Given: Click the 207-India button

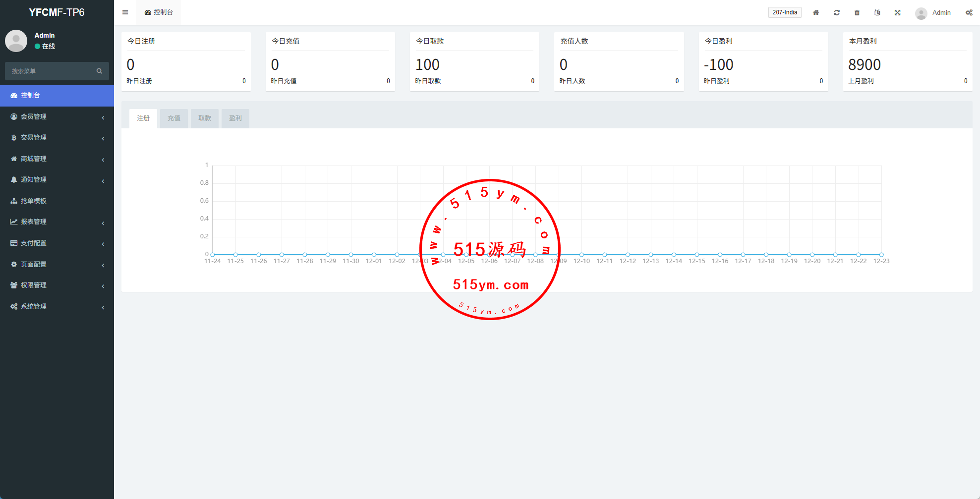Looking at the screenshot, I should pyautogui.click(x=784, y=12).
